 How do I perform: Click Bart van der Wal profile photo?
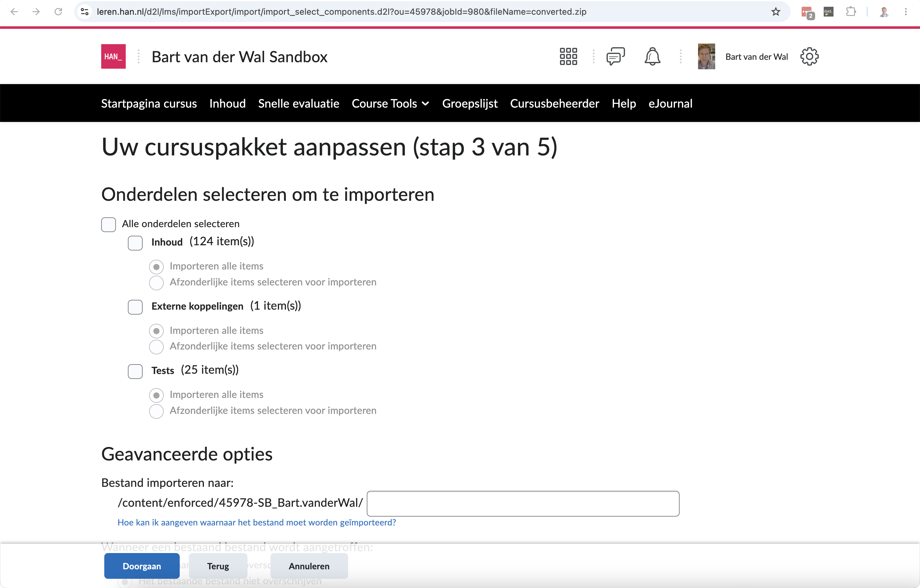(706, 56)
